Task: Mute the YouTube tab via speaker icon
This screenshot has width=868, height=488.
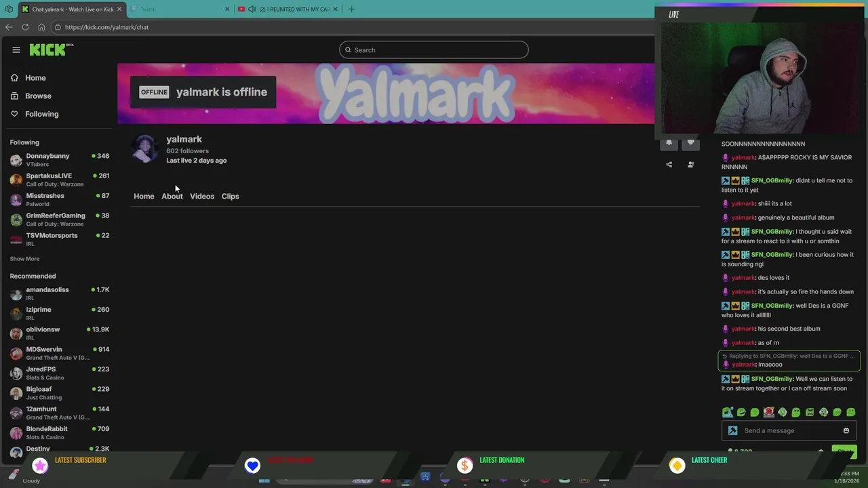Action: [x=252, y=9]
